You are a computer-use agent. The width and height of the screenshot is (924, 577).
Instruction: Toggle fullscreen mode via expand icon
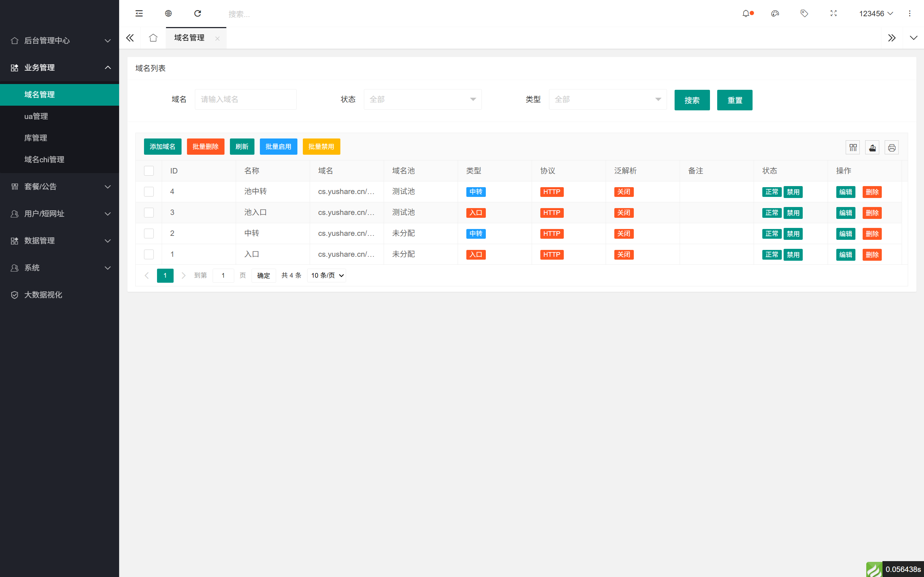833,13
